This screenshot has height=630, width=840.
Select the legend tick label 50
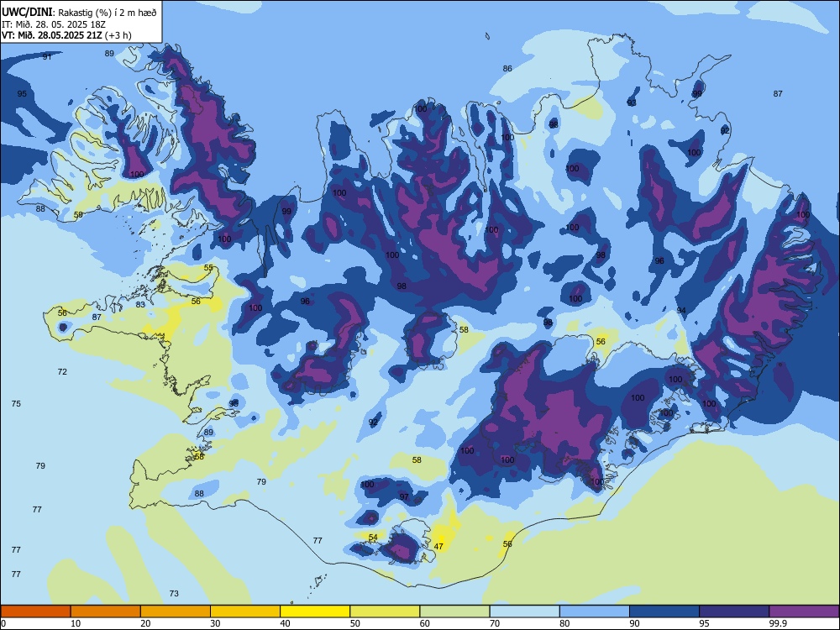355,623
